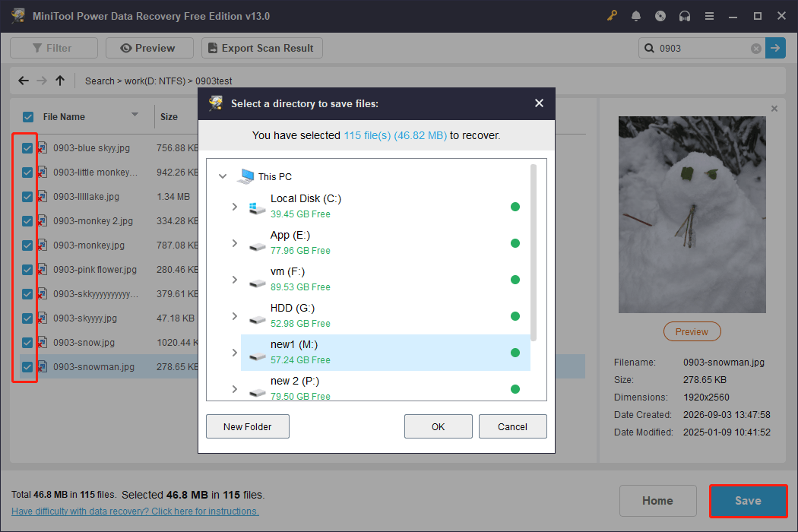The width and height of the screenshot is (798, 532).
Task: Uncheck 0903-lllllake.jpg checkbox
Action: click(x=27, y=197)
